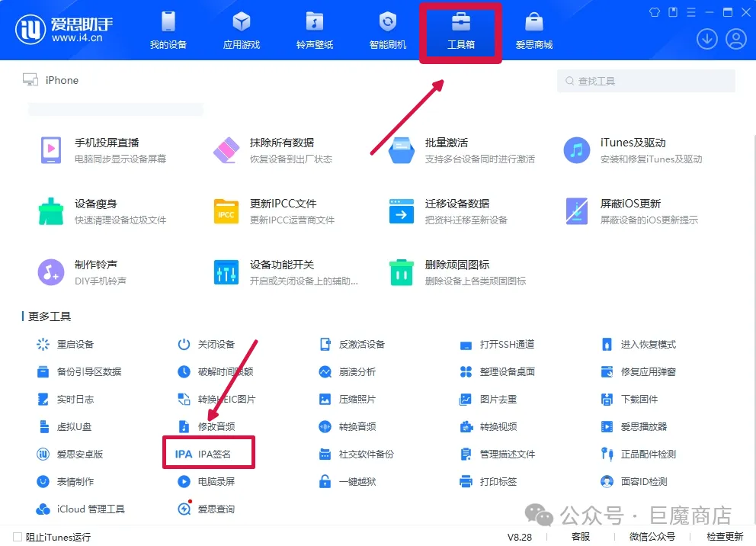
Task: Open 手机投屏直播 tool
Action: (104, 150)
